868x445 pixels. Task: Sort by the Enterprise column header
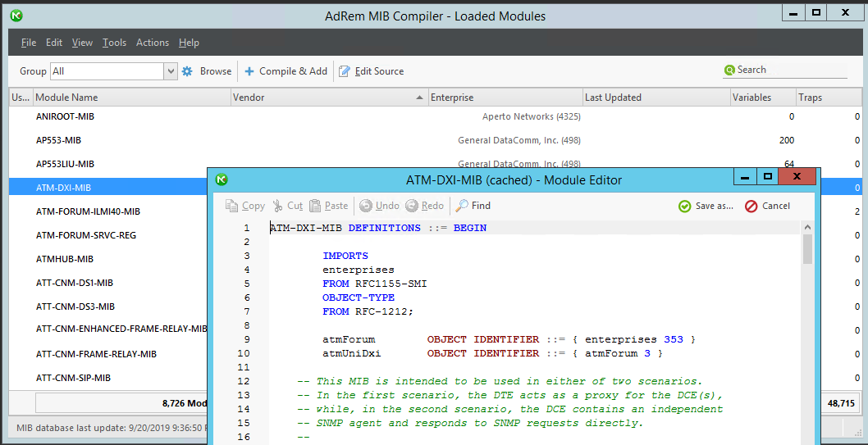click(x=505, y=98)
